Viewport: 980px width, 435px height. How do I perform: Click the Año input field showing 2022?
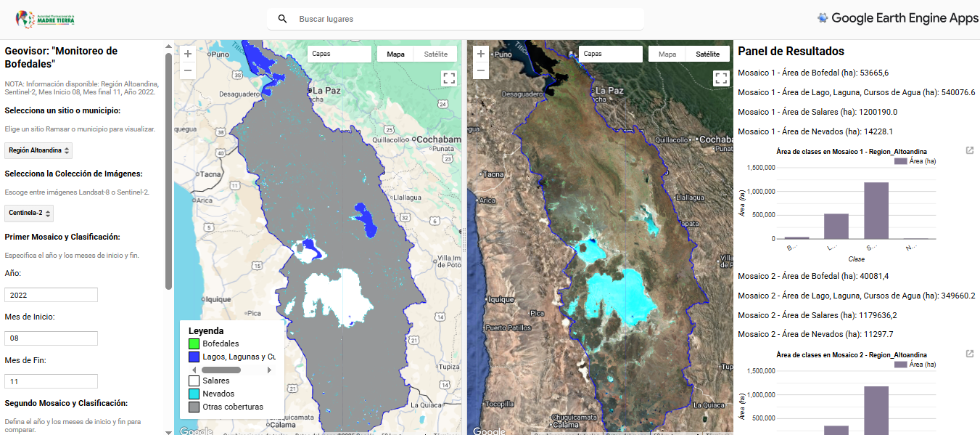(x=51, y=295)
